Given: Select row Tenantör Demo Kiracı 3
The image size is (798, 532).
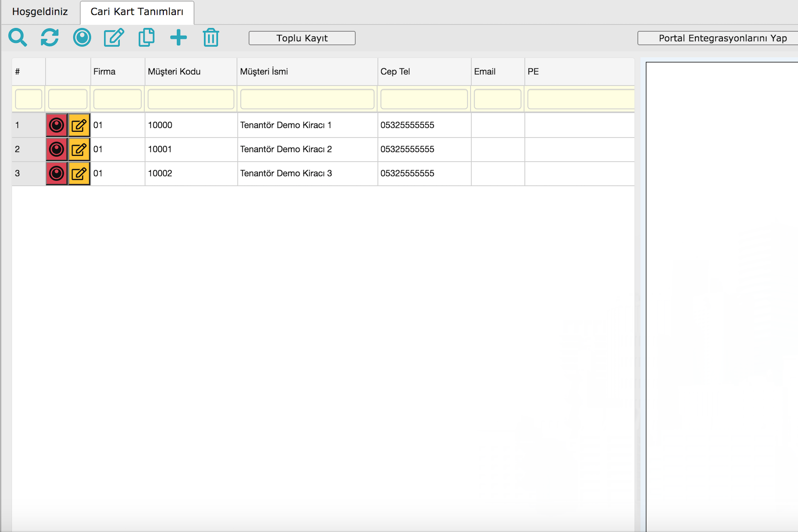Looking at the screenshot, I should (x=286, y=173).
